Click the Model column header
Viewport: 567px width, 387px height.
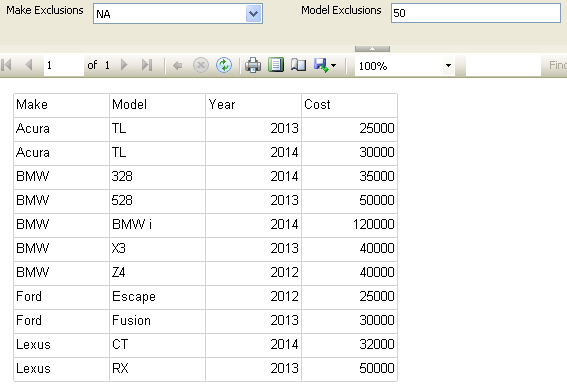(157, 105)
